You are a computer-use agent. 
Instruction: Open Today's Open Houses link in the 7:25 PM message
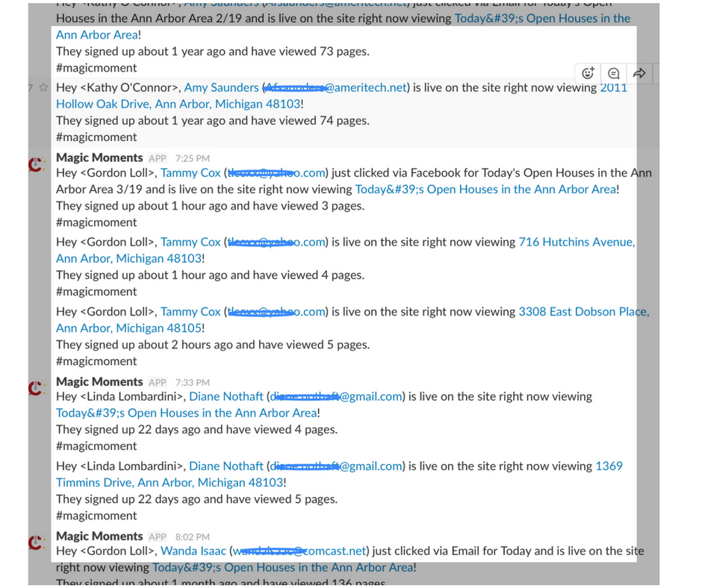(x=485, y=190)
